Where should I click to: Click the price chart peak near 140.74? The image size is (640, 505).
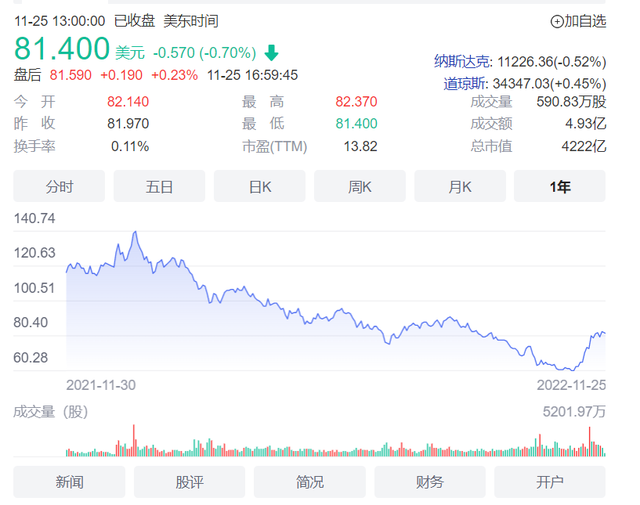pos(135,234)
